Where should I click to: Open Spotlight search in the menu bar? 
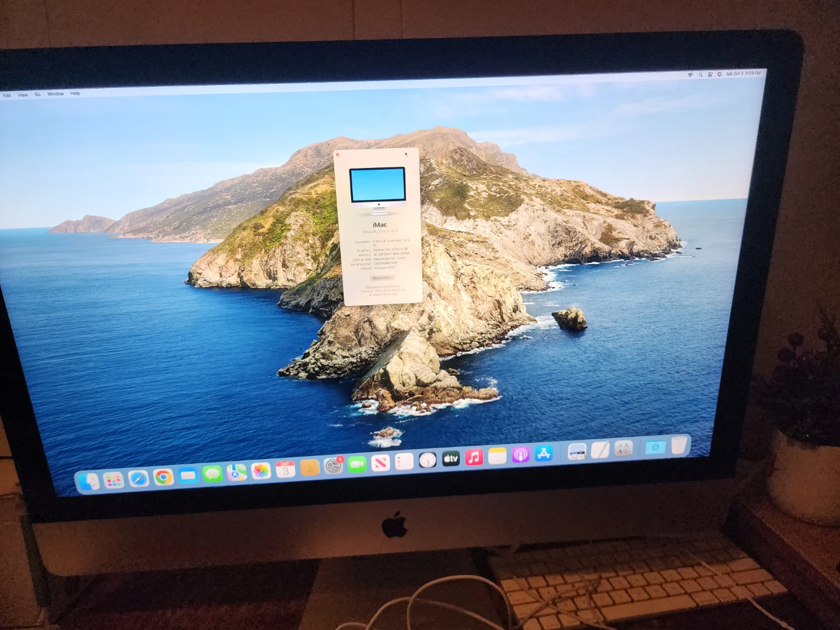point(701,75)
